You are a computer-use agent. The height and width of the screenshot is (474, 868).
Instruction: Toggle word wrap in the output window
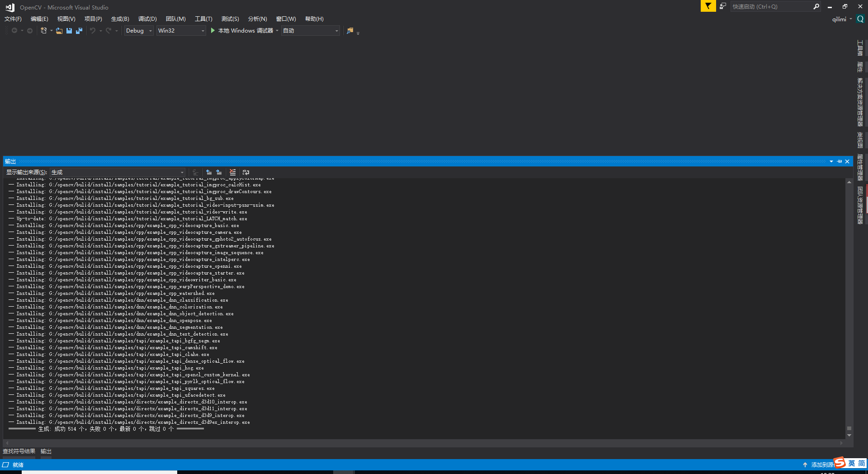[245, 172]
